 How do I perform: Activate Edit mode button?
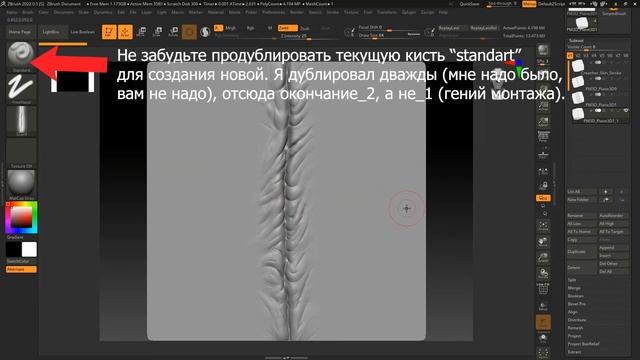(109, 32)
